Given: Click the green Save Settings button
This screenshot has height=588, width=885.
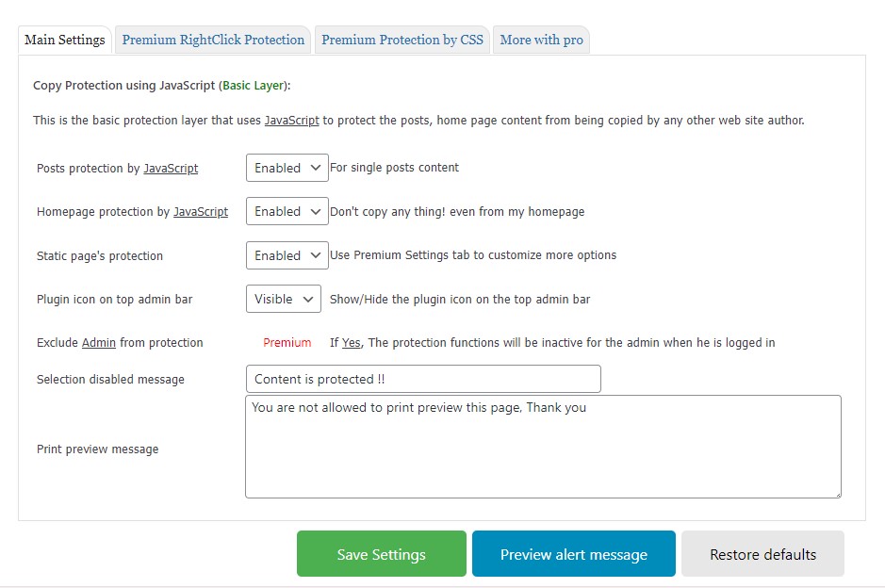Looking at the screenshot, I should 381,554.
